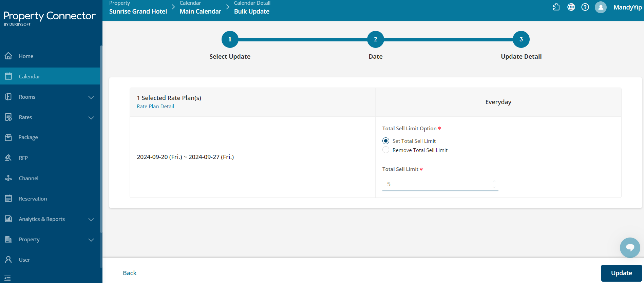Expand the Rates submenu chevron
This screenshot has height=283, width=644.
point(91,118)
